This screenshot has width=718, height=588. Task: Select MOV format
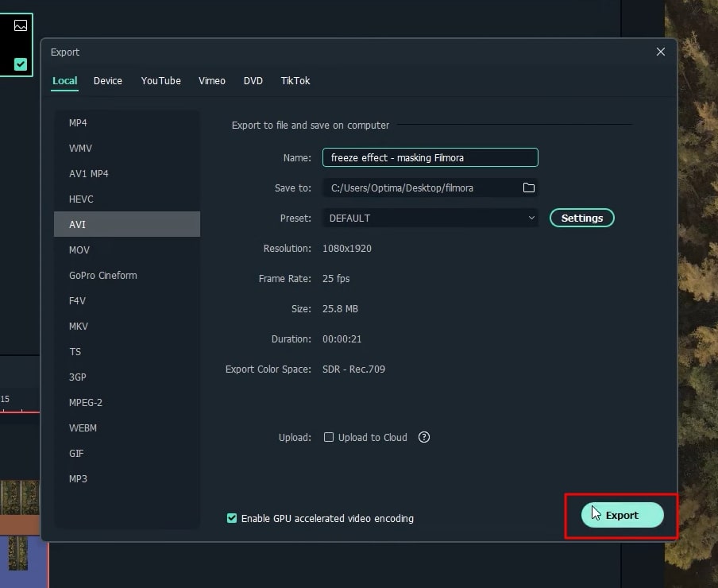pyautogui.click(x=127, y=250)
